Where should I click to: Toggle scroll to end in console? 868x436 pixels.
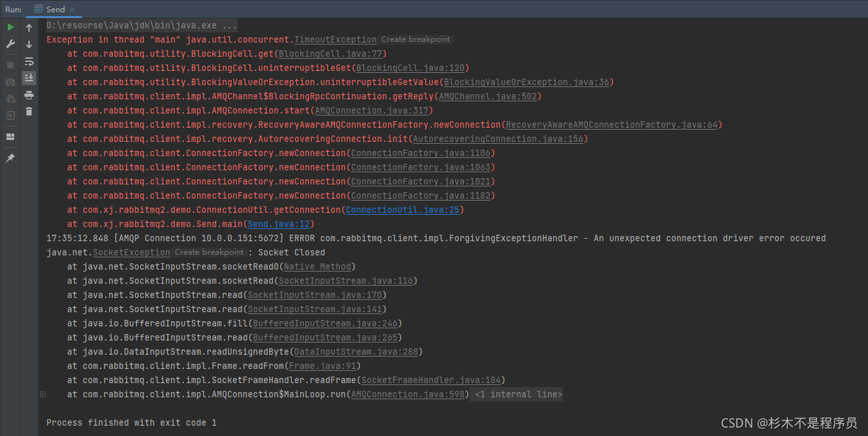coord(28,77)
